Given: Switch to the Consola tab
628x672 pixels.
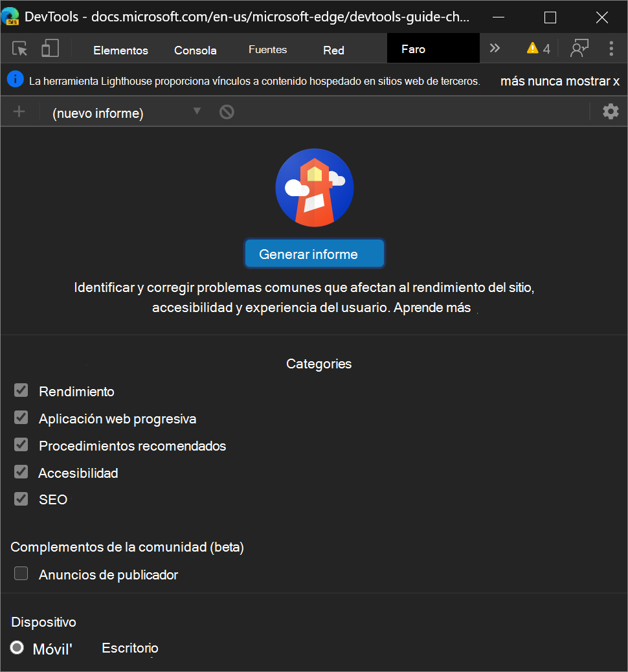Looking at the screenshot, I should coord(195,50).
